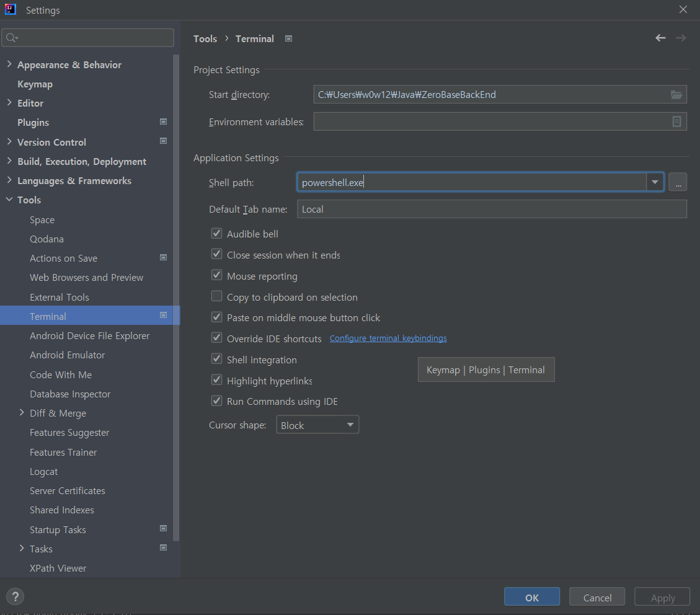This screenshot has height=615, width=700.
Task: Select Database Inspector item
Action: point(70,394)
